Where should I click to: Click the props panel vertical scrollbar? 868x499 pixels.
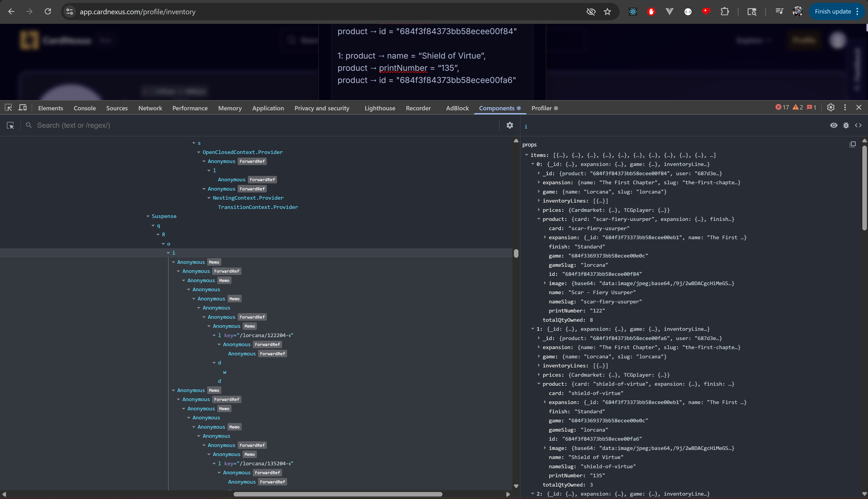[x=865, y=188]
